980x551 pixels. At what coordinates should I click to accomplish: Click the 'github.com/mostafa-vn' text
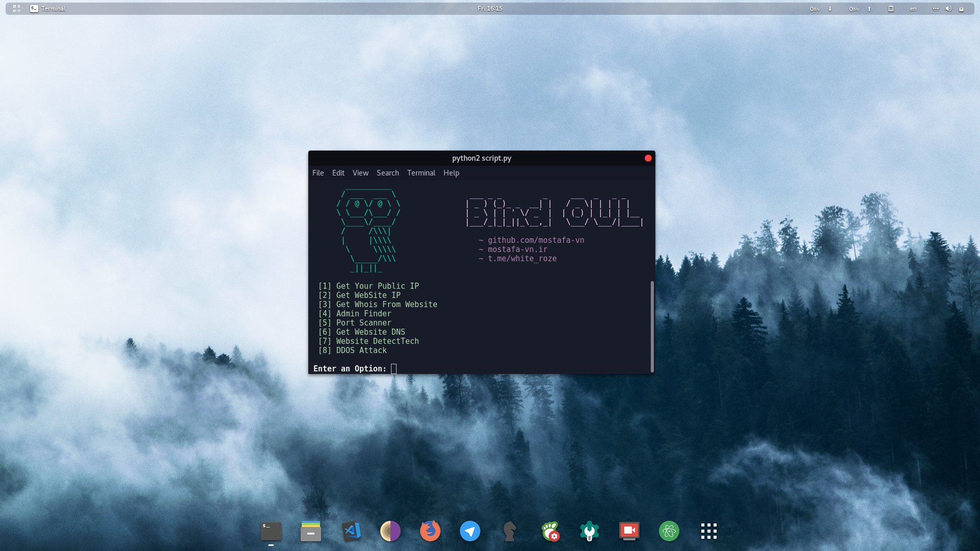[536, 240]
